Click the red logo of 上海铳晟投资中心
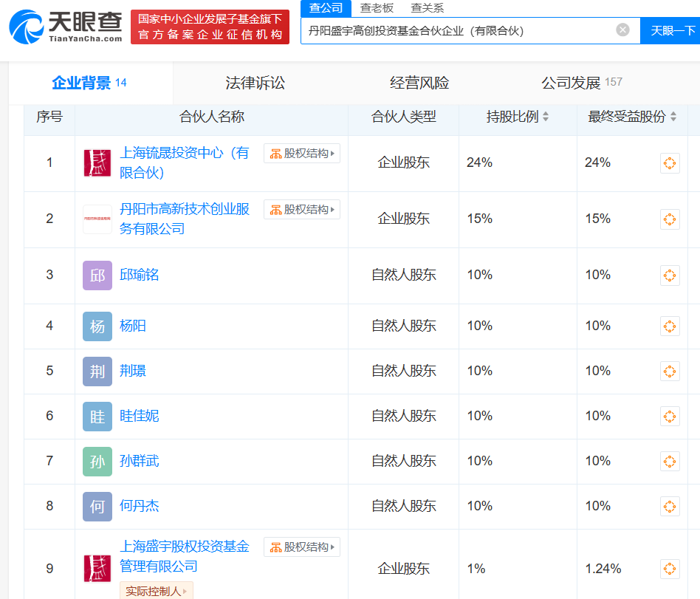Screen dimensions: 700x599 click(97, 163)
